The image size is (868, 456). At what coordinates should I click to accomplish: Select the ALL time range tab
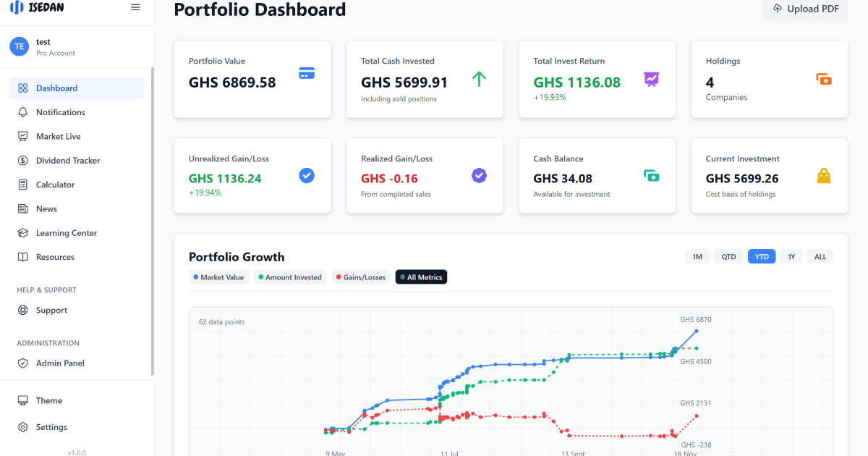coord(820,256)
